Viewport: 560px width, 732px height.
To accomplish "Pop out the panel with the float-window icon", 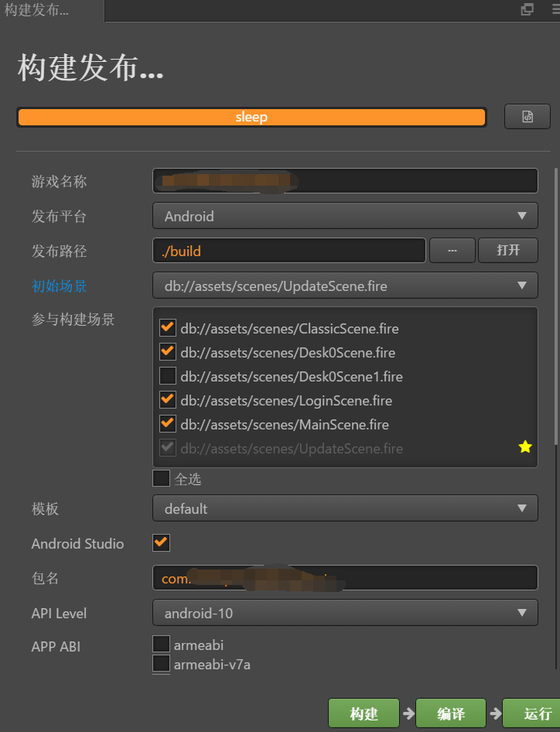I will coord(528,9).
